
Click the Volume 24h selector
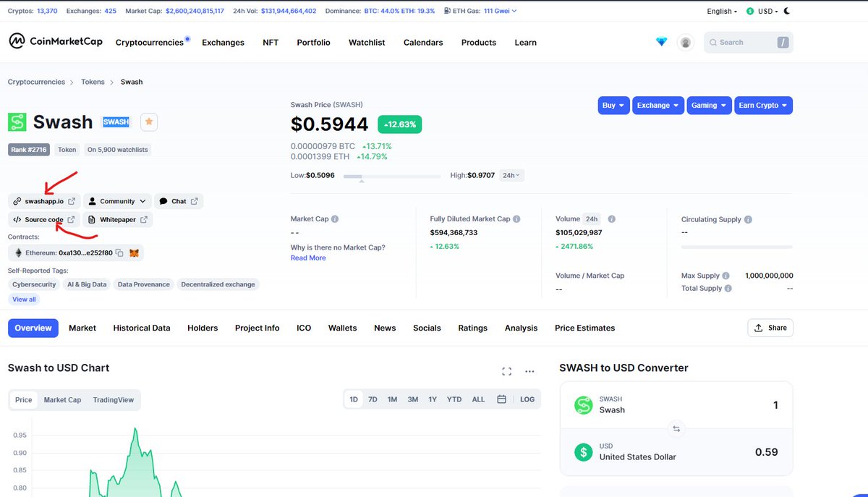click(x=592, y=219)
